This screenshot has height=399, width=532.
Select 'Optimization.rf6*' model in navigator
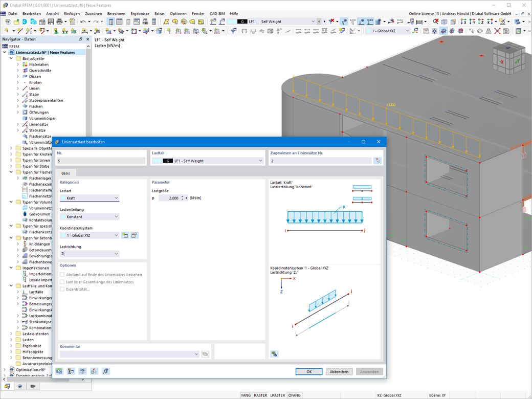pos(31,370)
